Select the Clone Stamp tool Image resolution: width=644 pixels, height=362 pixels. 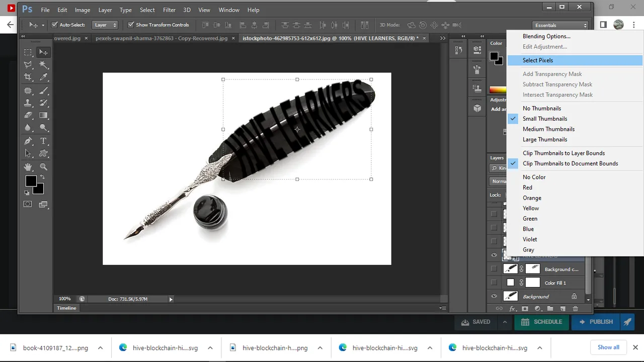(28, 103)
